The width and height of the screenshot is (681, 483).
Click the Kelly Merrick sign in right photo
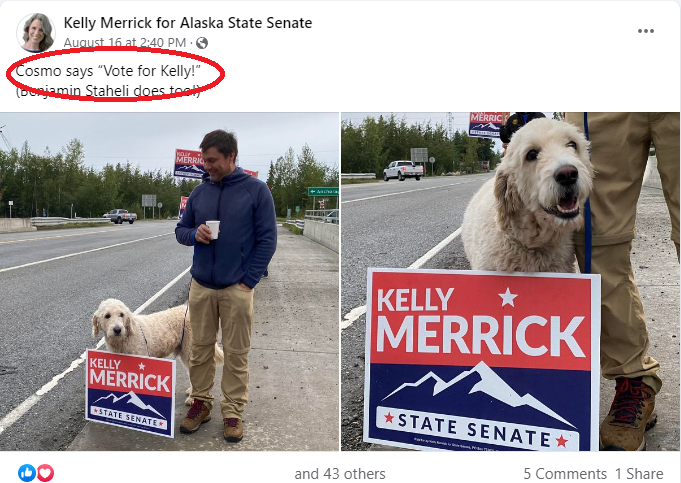[x=482, y=361]
